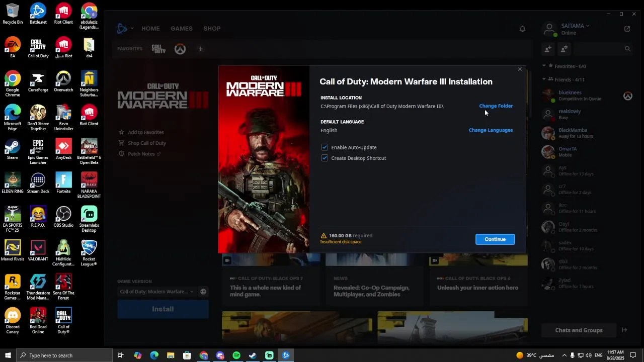
Task: Open Streamlabs Desktop shortcut
Action: [x=89, y=219]
